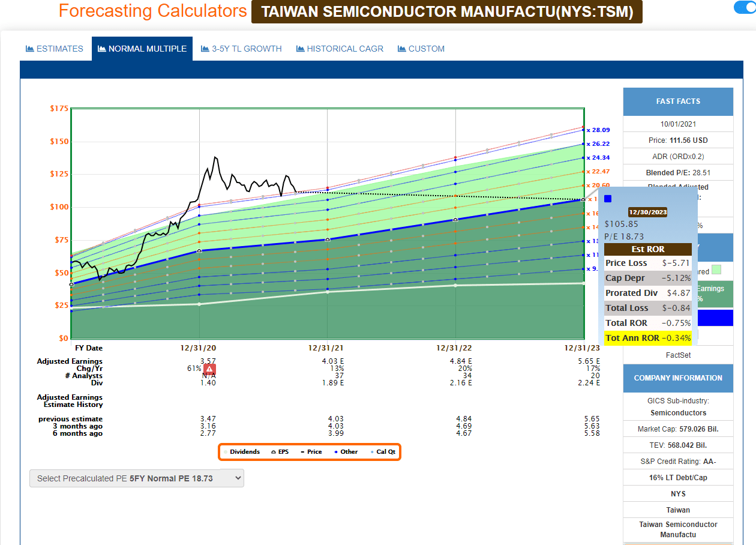
Task: Open the 3-5Y TL GROWTH tab
Action: (241, 49)
